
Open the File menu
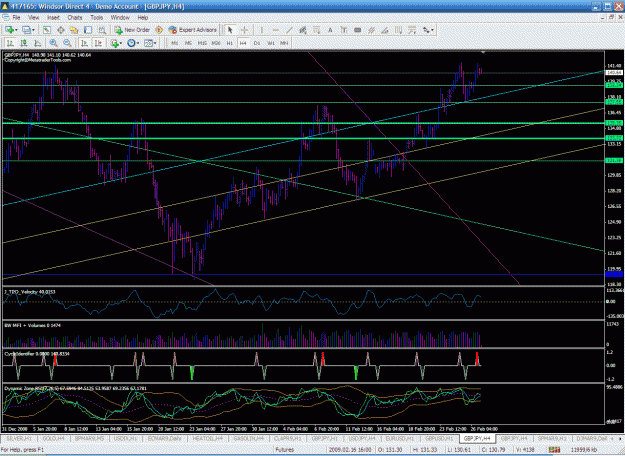point(16,18)
